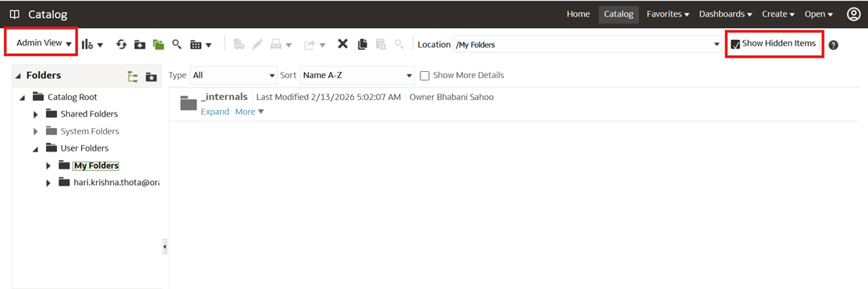The image size is (868, 289).
Task: Show folder tree view in Folders panel
Action: pos(133,77)
